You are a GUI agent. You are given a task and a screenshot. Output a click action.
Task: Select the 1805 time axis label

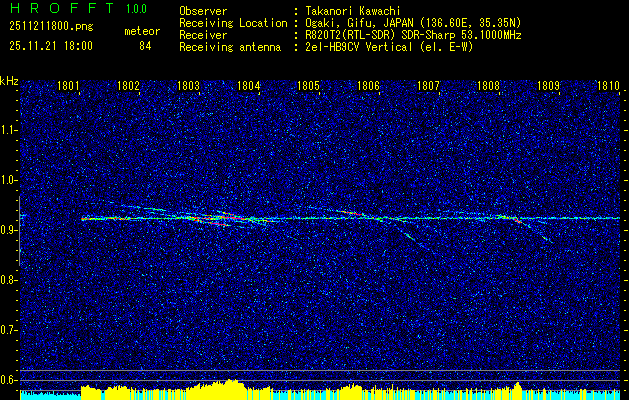tap(308, 85)
